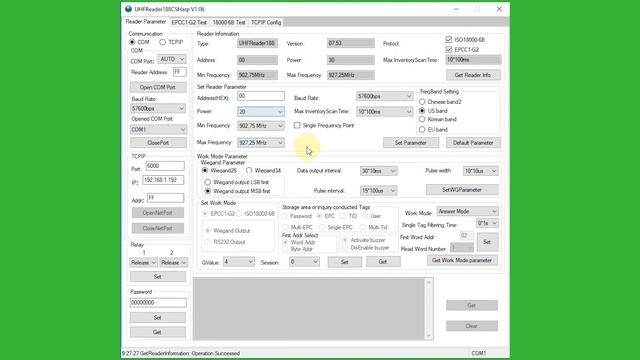Click the UHFReader app icon in title bar
640x360 pixels.
(128, 9)
